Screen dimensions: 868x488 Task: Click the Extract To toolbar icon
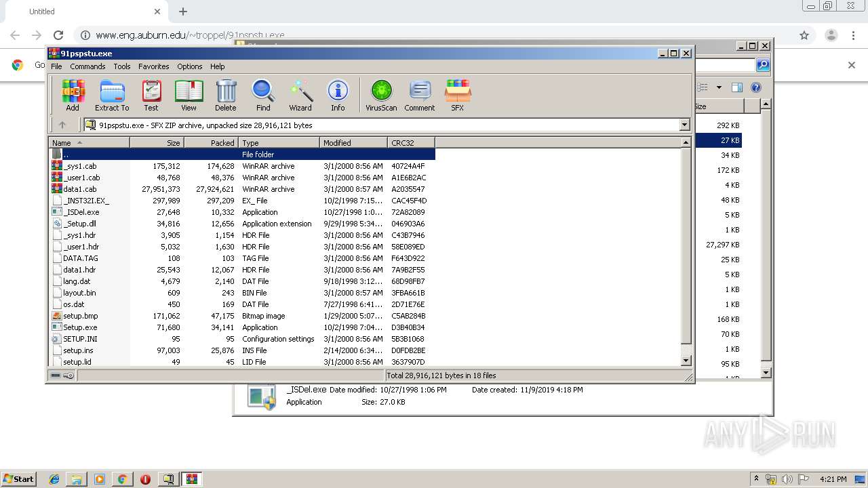[x=112, y=95]
